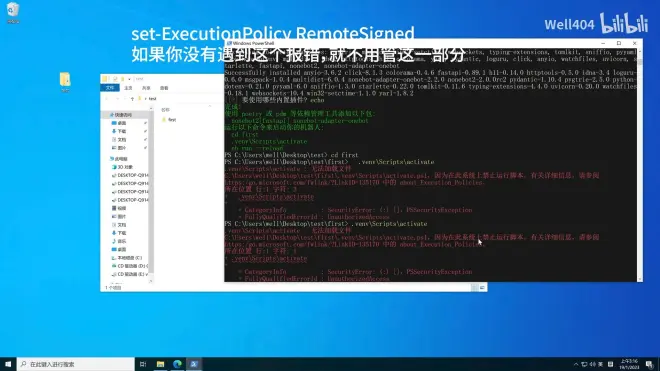Select the test folder on the desktop
This screenshot has width=660, height=371.
pos(65,82)
